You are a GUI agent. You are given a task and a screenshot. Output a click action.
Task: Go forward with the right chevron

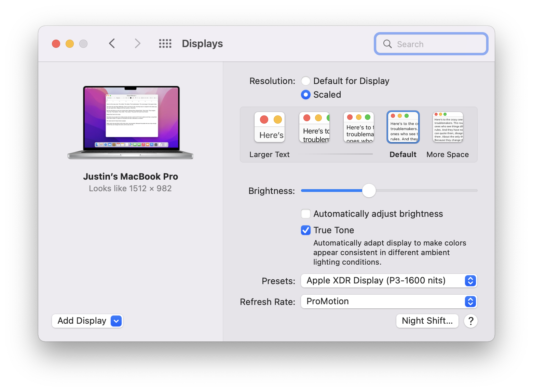137,44
